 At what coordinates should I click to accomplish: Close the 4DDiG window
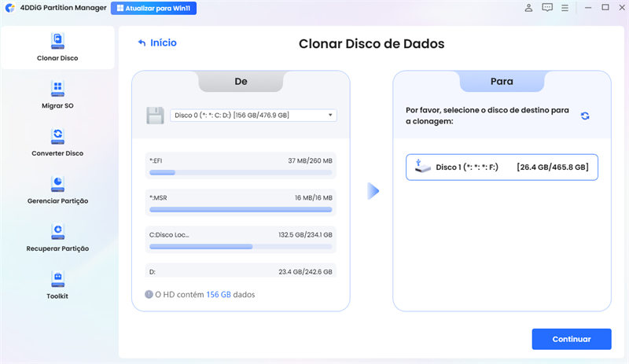[x=622, y=7]
